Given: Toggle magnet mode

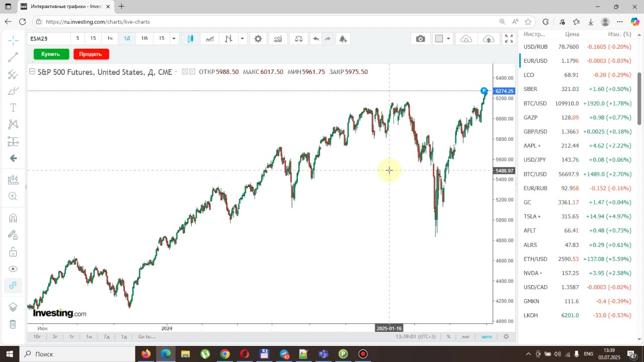Looking at the screenshot, I should 13,218.
